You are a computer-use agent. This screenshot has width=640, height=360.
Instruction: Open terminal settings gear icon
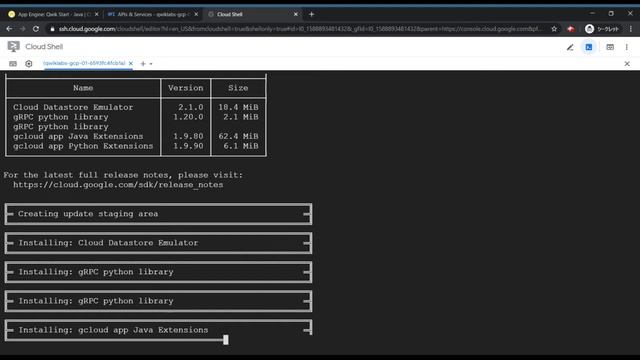pyautogui.click(x=29, y=64)
